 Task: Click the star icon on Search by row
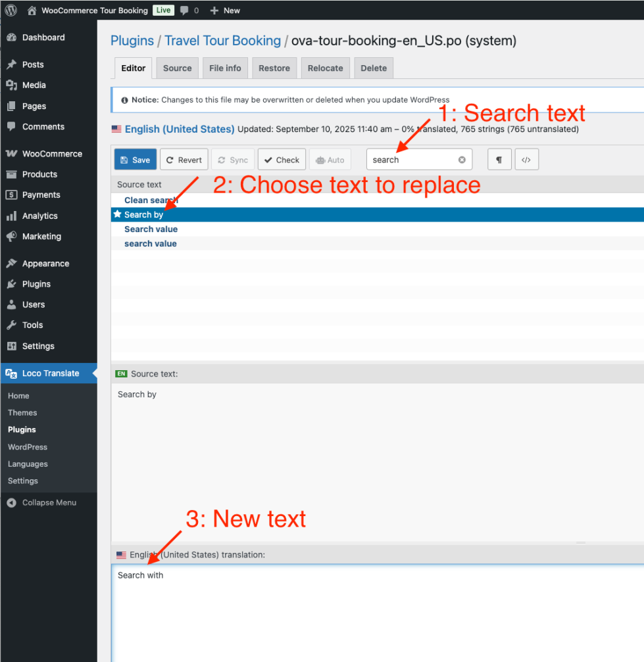click(118, 214)
